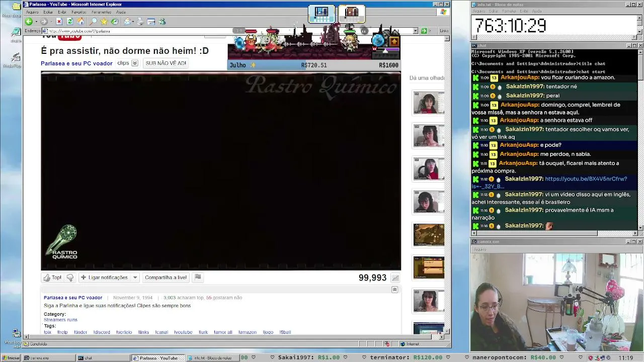Open the Messenger icon in IE toolbar
This screenshot has height=362, width=644.
[162, 22]
